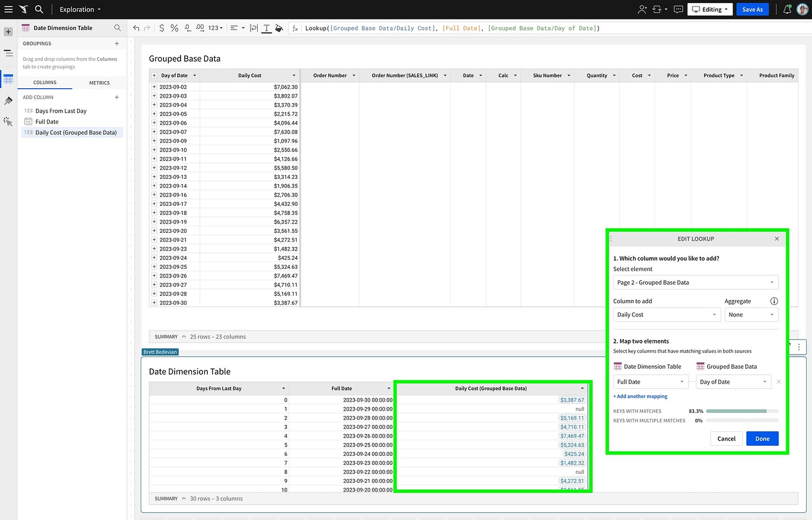Click the share/invite user icon

coord(641,9)
